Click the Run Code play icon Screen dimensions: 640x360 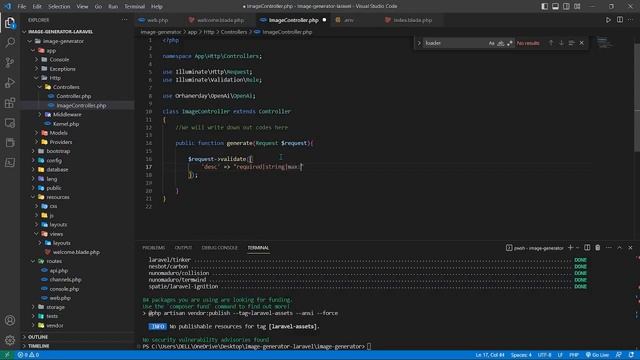click(x=608, y=20)
